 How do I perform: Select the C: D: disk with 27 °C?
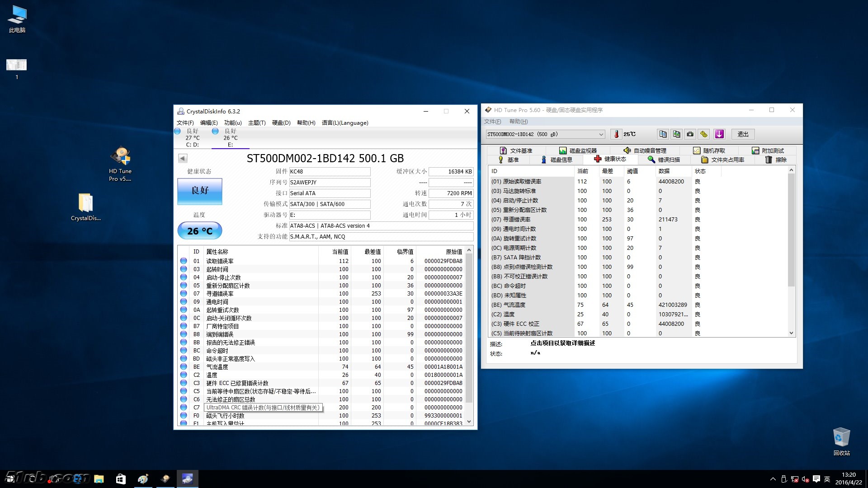(x=192, y=137)
